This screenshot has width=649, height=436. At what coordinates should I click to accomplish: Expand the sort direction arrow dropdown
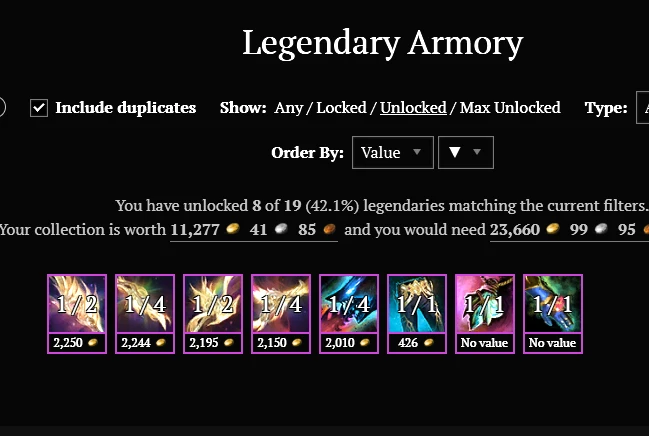(466, 153)
